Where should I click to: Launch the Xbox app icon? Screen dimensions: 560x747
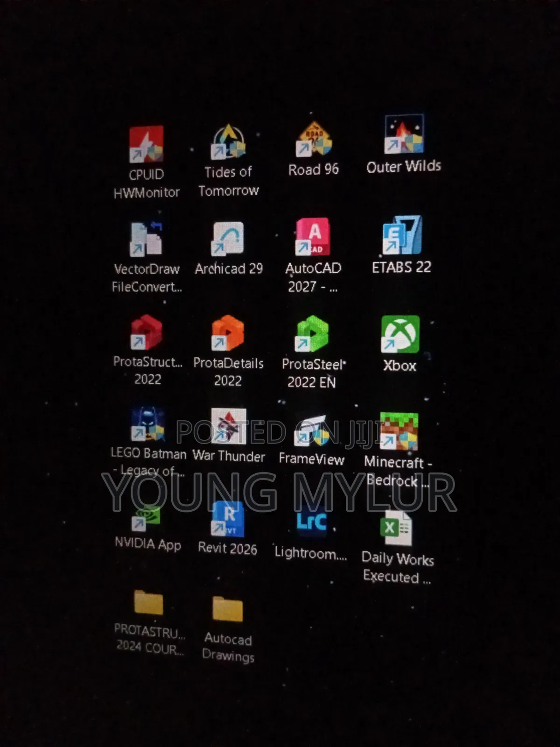[x=400, y=334]
